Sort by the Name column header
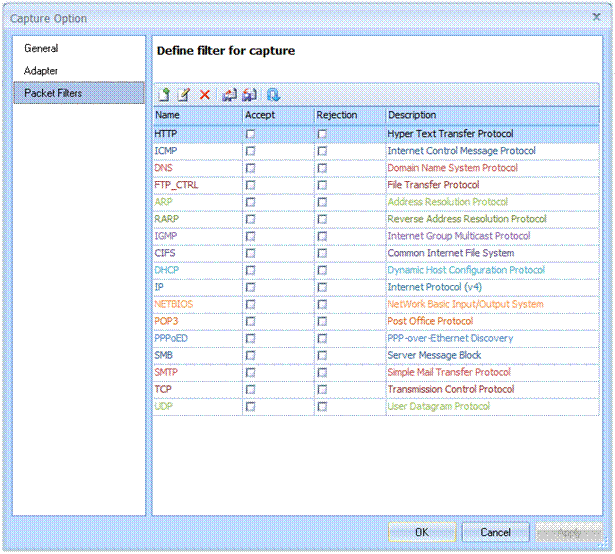615x554 pixels. (x=198, y=115)
